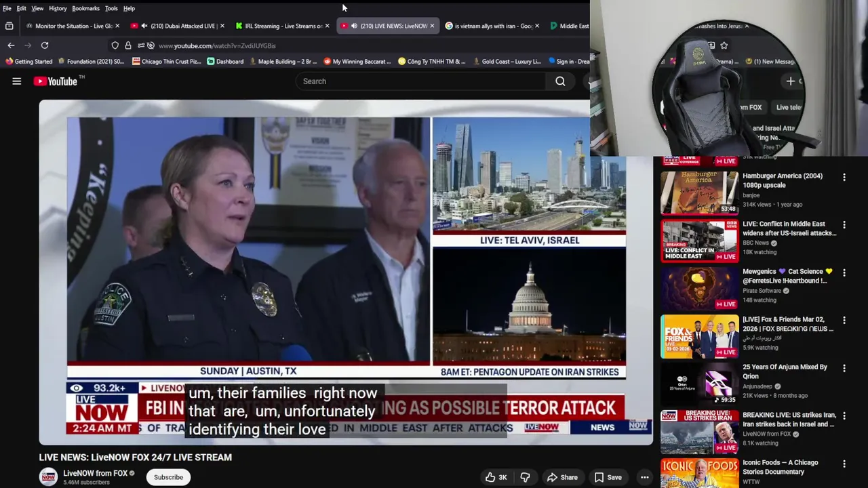Save the video to a playlist

click(608, 477)
